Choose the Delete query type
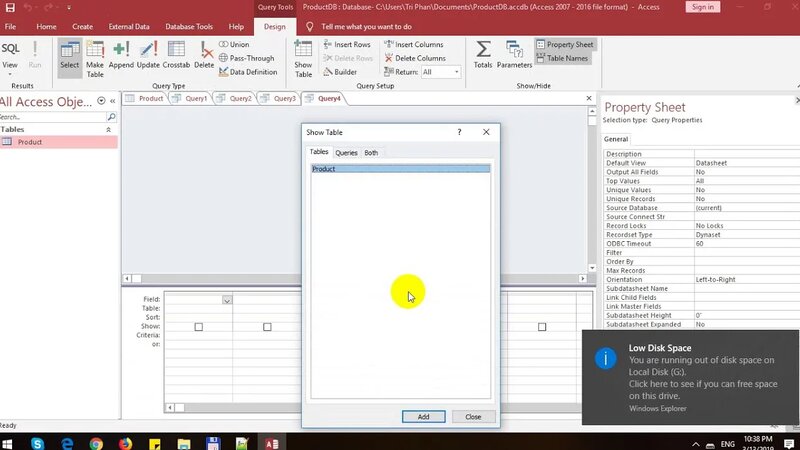This screenshot has height=450, width=800. tap(204, 55)
